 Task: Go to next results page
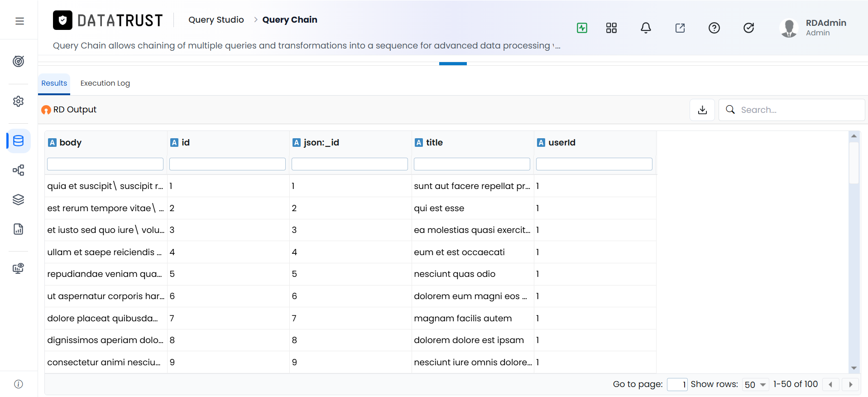pyautogui.click(x=850, y=384)
